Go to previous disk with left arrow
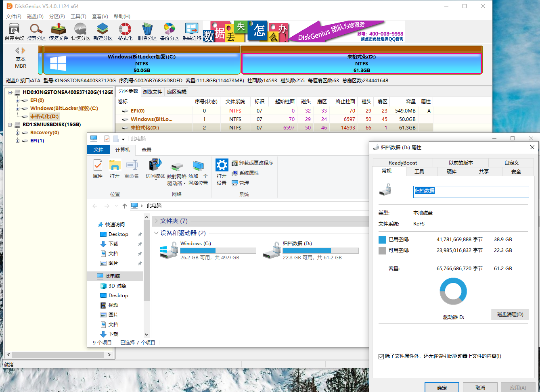Screen dimensions: 540x392 tap(17, 50)
